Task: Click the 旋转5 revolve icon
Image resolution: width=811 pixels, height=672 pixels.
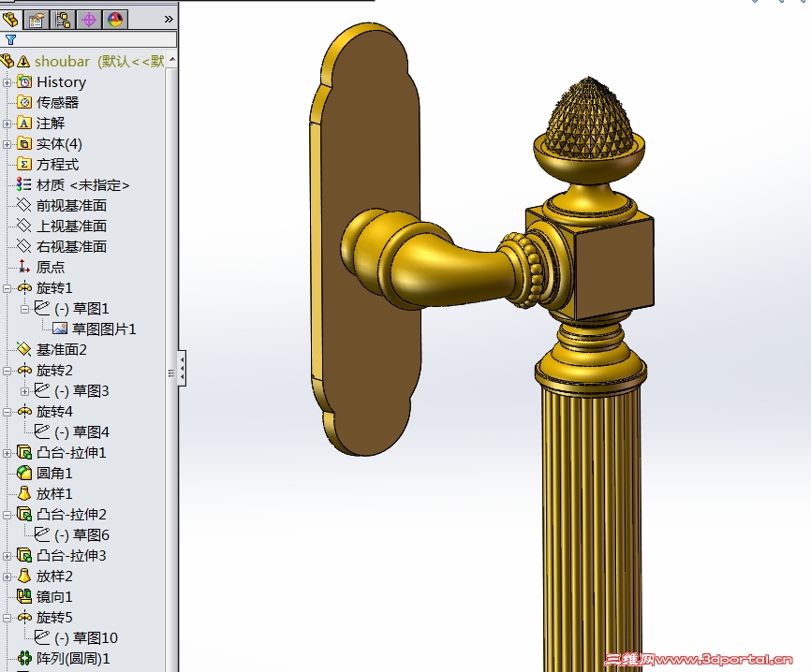Action: tap(24, 617)
